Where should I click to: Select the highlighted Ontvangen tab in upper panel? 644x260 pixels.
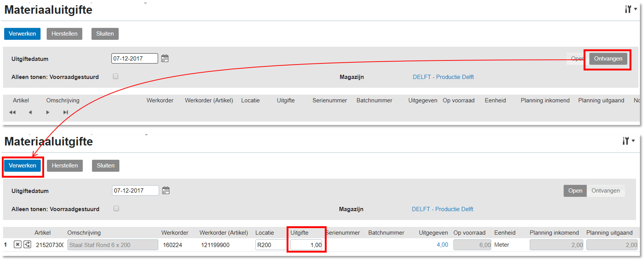(x=608, y=59)
